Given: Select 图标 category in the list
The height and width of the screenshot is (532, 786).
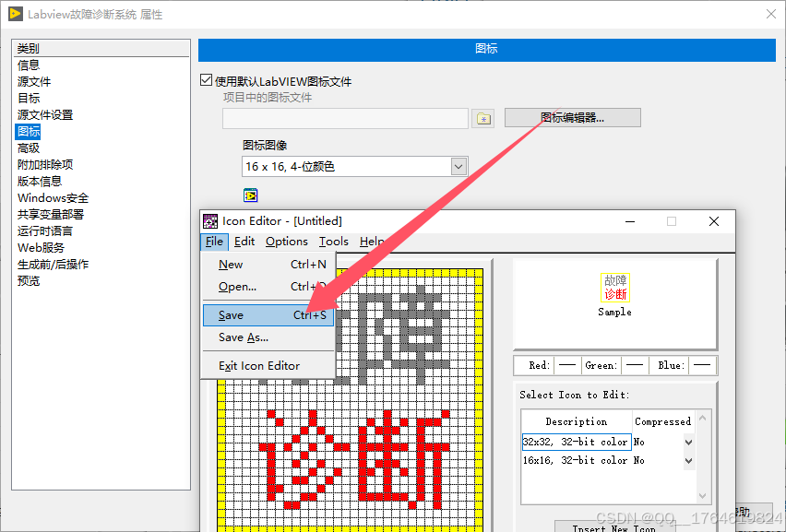Looking at the screenshot, I should click(28, 131).
